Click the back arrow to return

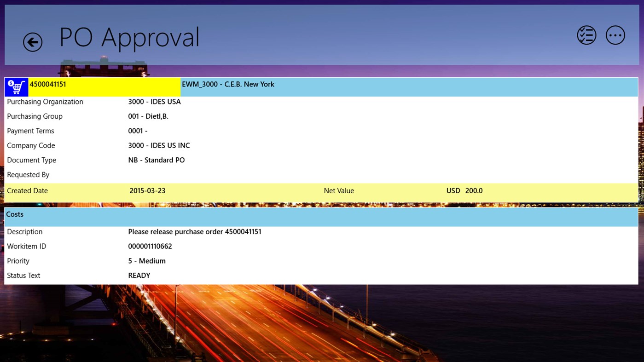(32, 42)
